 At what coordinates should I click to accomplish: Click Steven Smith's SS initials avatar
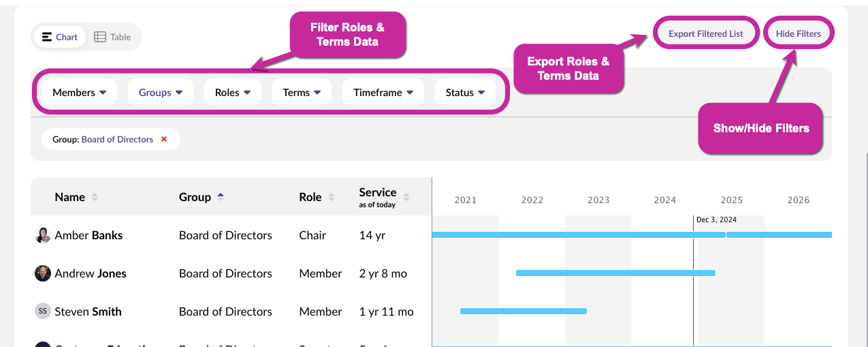tap(43, 312)
